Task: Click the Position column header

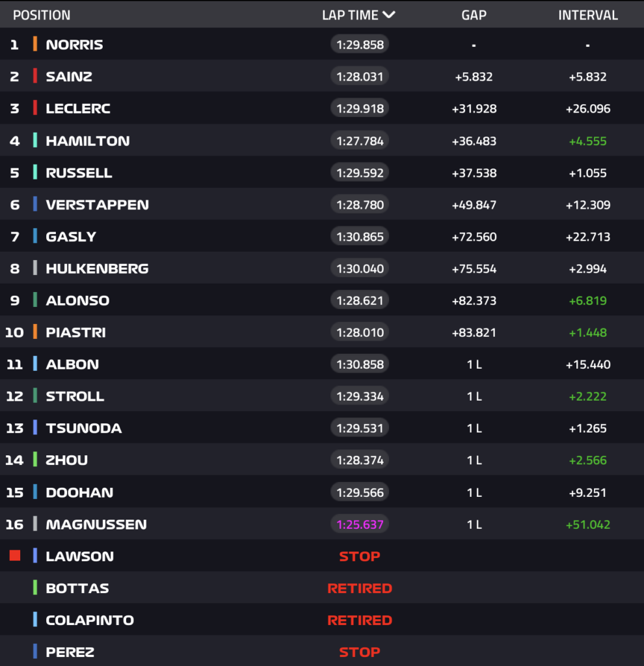Action: pos(42,15)
